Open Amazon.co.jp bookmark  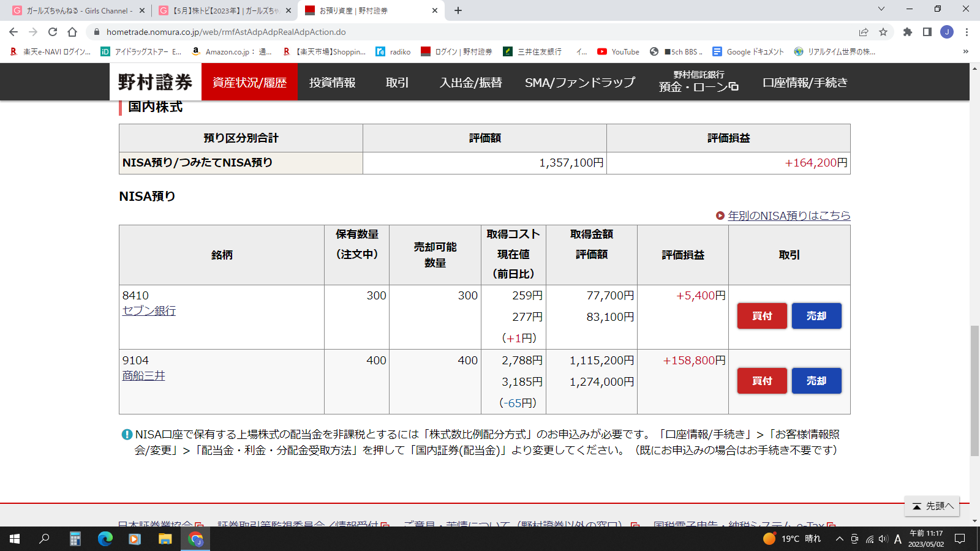[x=232, y=51]
